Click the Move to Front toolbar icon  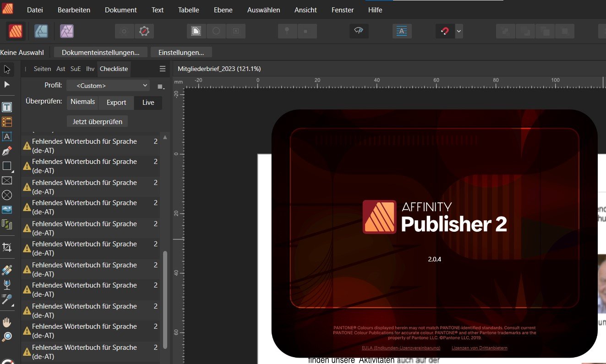[x=565, y=31]
